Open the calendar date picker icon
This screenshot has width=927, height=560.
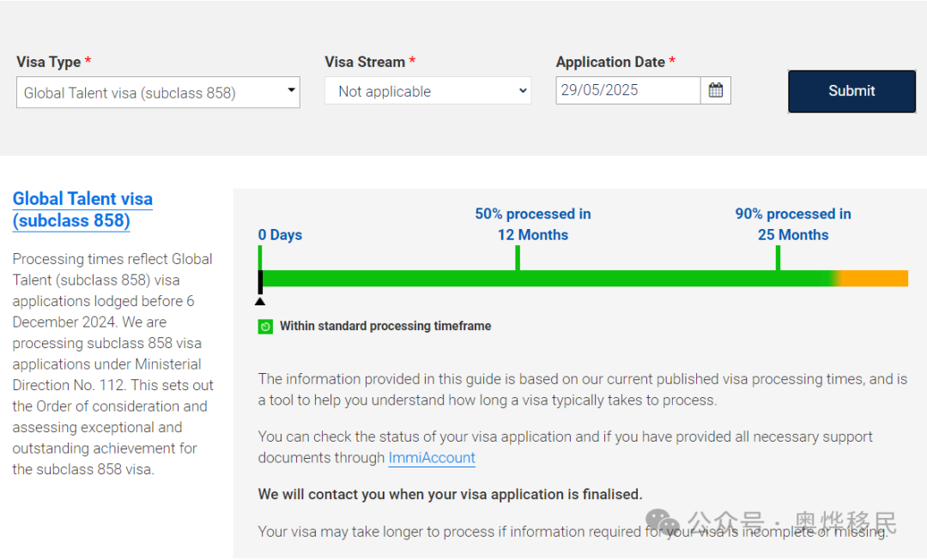coord(715,90)
